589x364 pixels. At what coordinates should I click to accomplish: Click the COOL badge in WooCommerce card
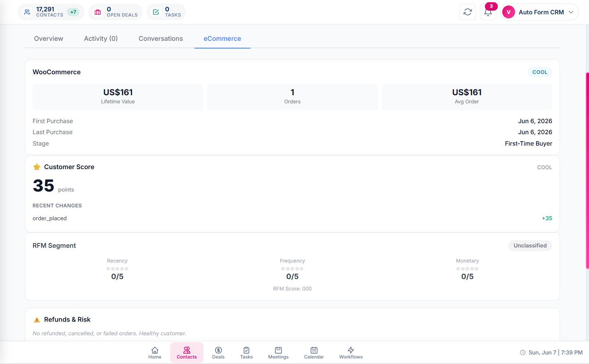point(540,72)
